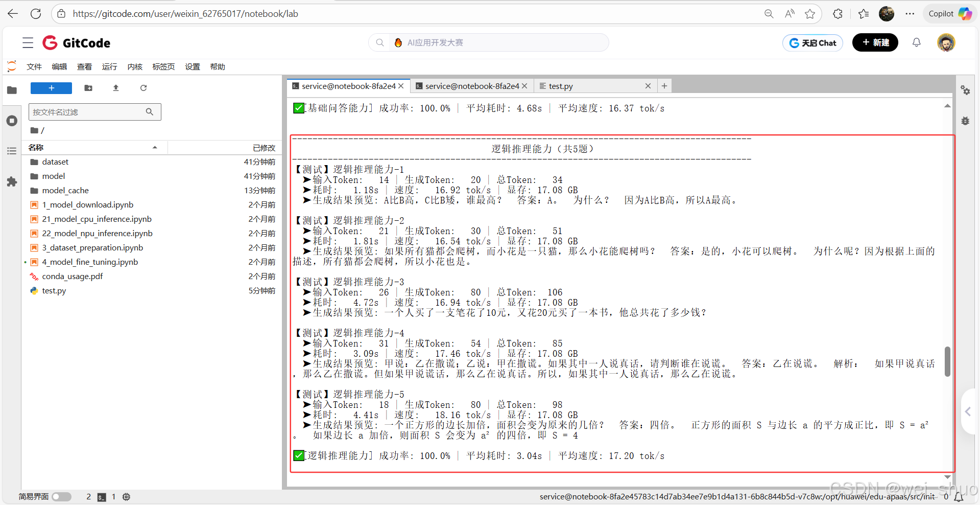Click the 按文件名过滤 filter field
Viewport: 980px width, 505px height.
coord(95,112)
